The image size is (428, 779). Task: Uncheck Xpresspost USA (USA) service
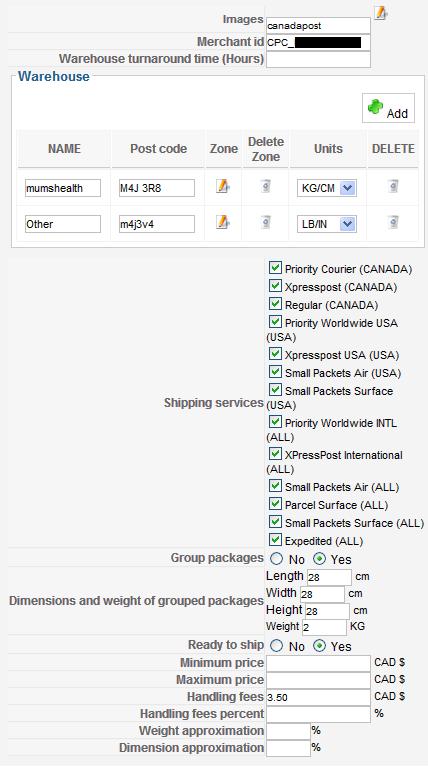[275, 354]
